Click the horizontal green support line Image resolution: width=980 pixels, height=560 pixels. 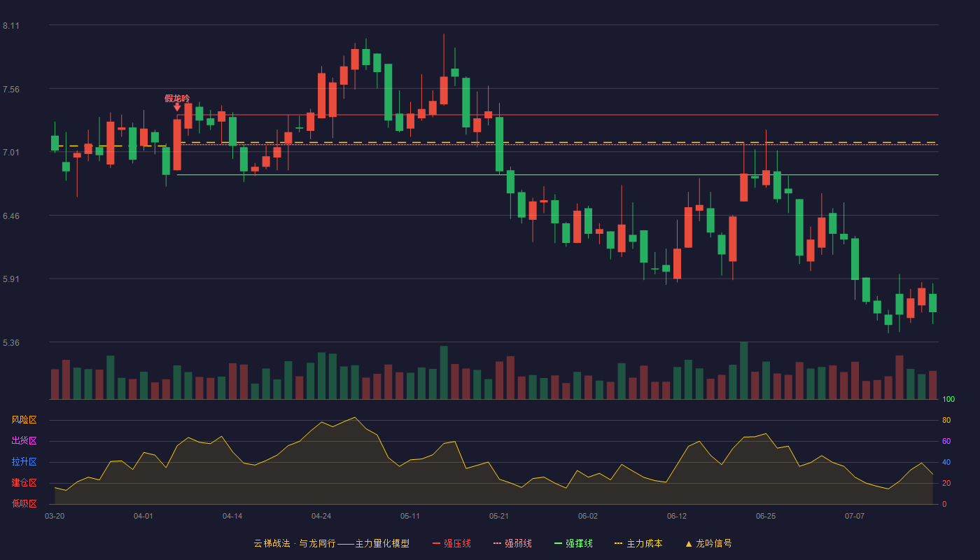coord(557,175)
